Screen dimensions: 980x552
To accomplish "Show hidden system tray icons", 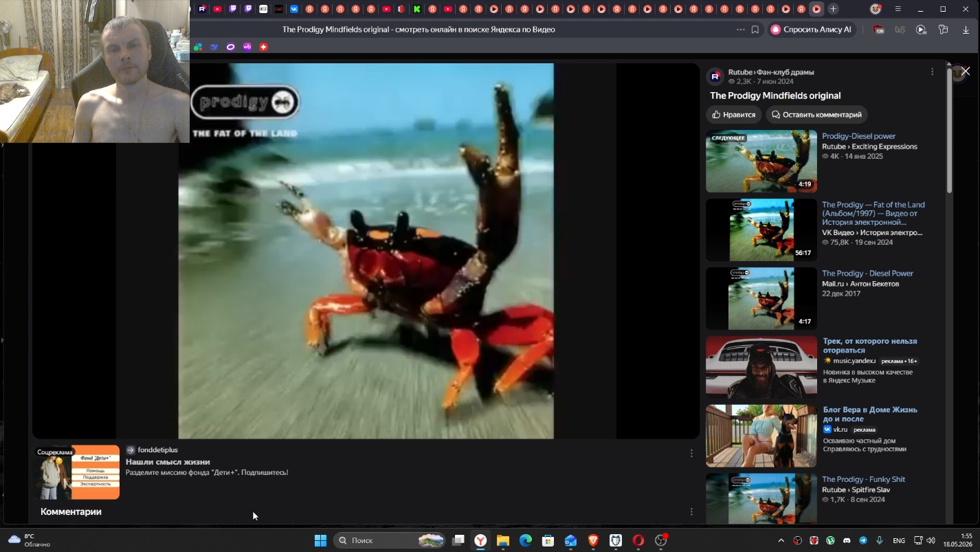I will coord(781,540).
